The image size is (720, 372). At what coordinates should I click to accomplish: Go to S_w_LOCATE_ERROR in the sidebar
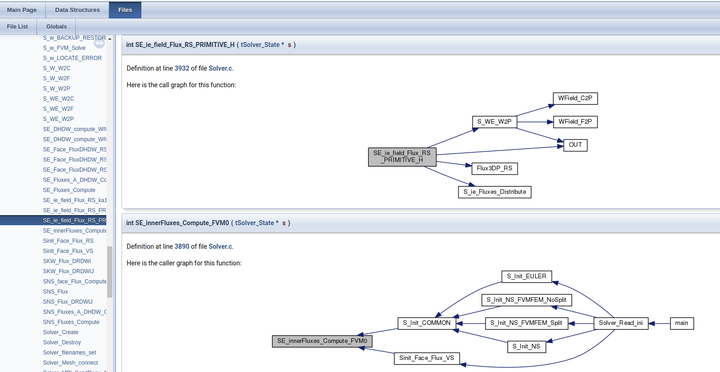(x=72, y=58)
